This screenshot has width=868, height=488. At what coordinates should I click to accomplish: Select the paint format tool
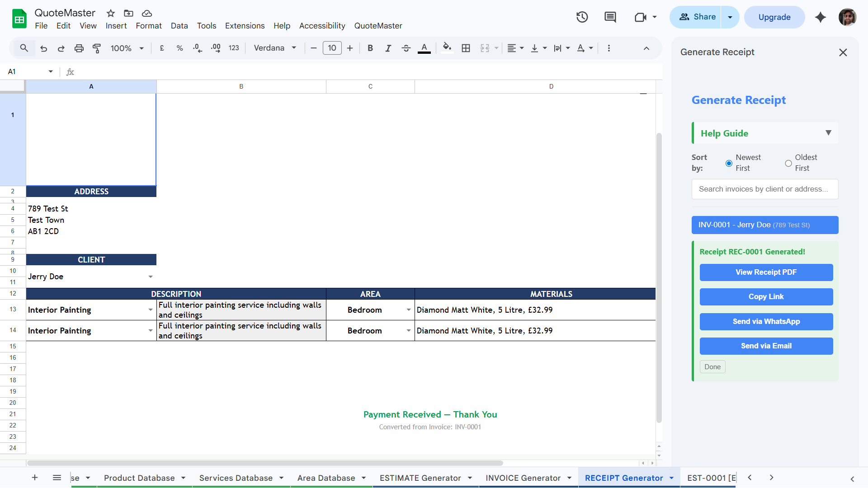(97, 48)
